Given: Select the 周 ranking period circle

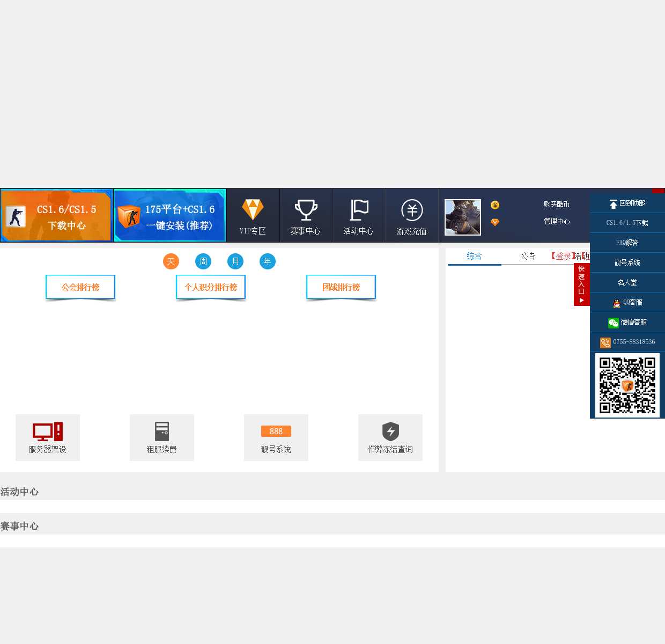Looking at the screenshot, I should click(203, 261).
